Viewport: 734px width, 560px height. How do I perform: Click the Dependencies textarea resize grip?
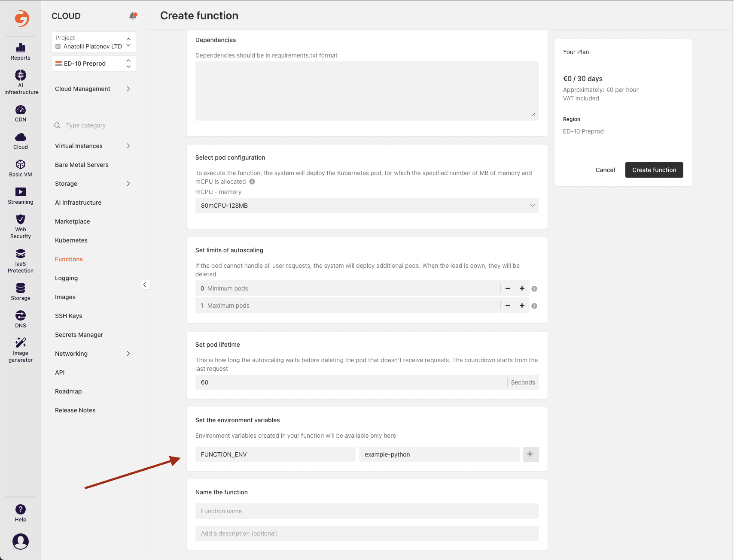coord(533,115)
